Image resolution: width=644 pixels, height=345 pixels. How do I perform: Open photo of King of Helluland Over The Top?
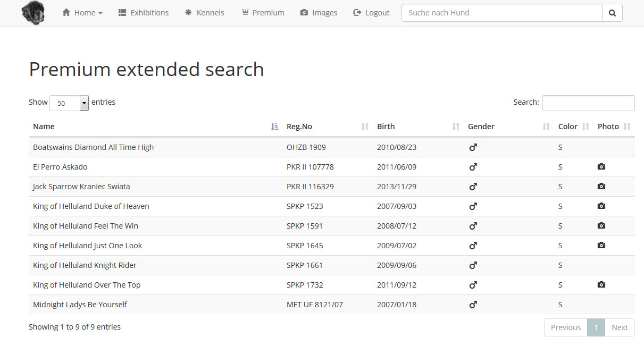point(601,285)
